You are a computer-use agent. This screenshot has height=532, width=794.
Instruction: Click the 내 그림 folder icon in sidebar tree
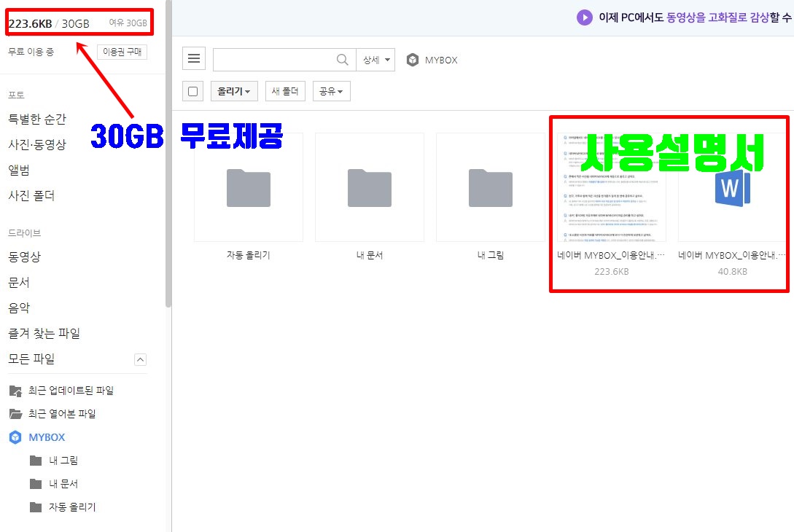coord(36,461)
